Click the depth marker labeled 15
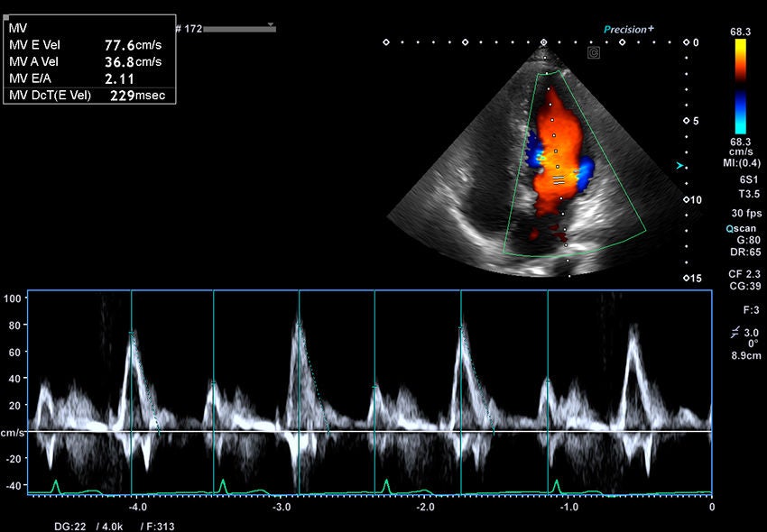The image size is (767, 532). [x=692, y=279]
